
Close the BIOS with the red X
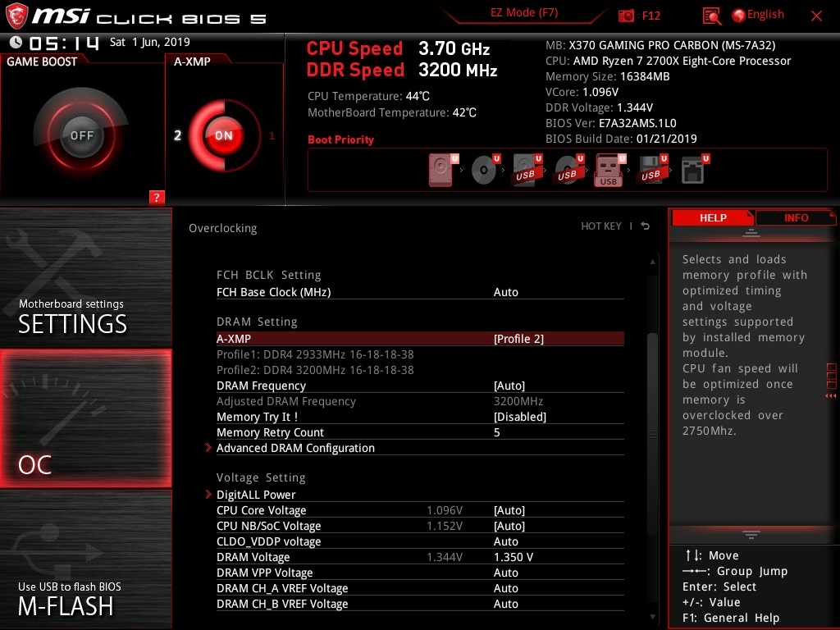[x=816, y=16]
